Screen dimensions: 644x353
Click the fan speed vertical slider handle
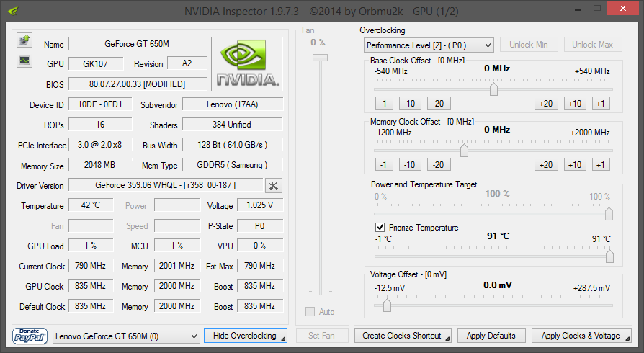pyautogui.click(x=321, y=58)
